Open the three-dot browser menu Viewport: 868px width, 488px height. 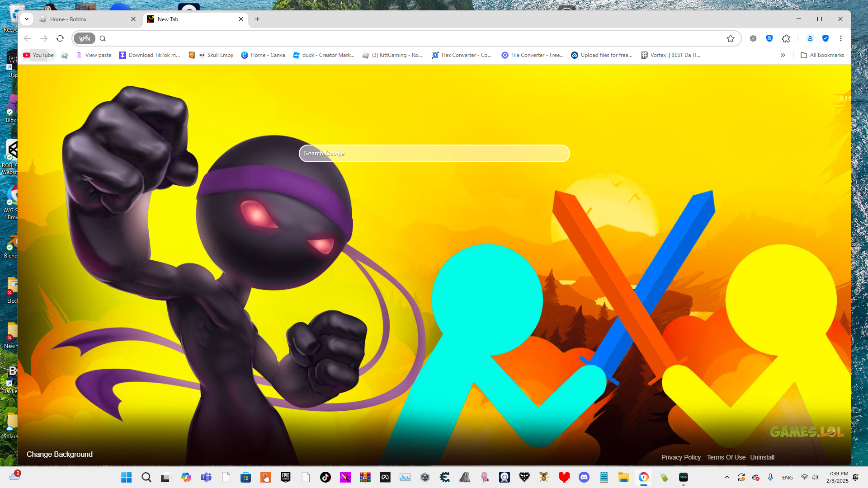pos(841,38)
